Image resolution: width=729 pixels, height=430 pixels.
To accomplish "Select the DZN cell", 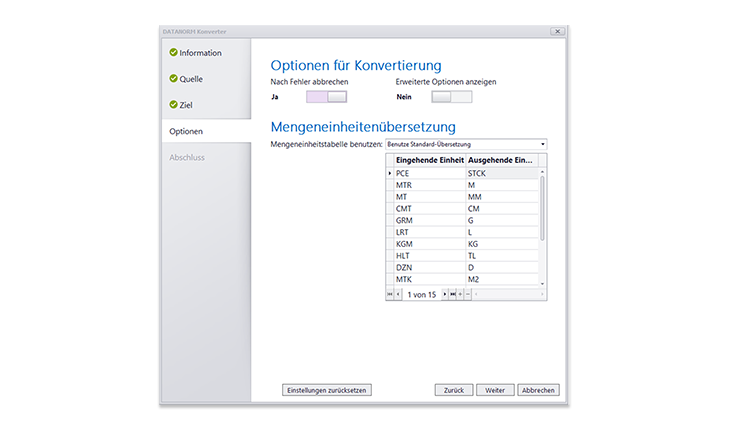I will (430, 268).
